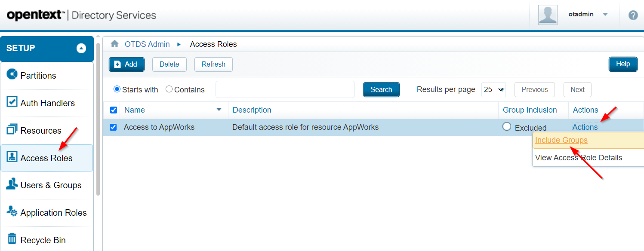Click the home icon in breadcrumb
Screen dimensions: 644x251
(114, 44)
